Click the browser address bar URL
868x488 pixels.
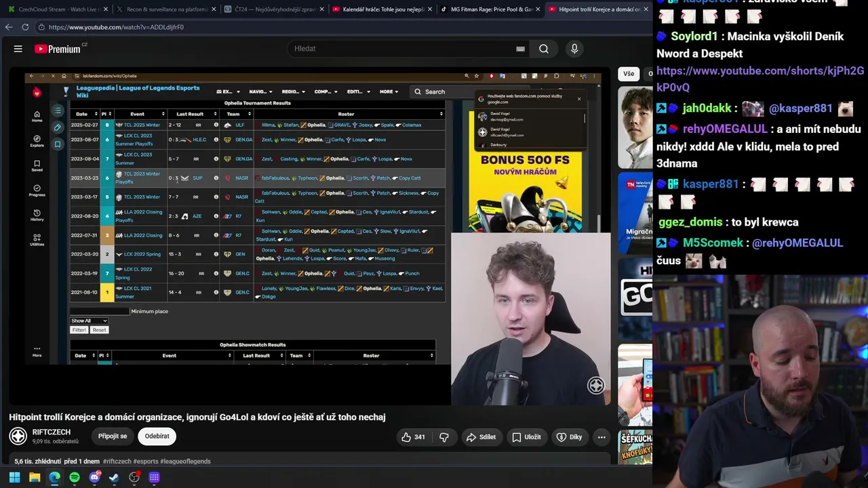tap(116, 27)
